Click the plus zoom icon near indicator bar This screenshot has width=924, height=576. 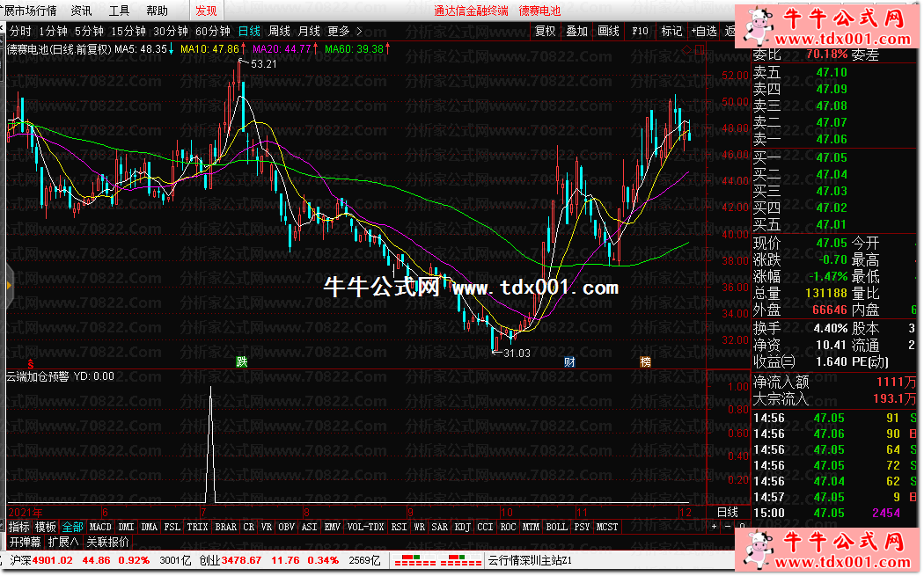coord(715,527)
